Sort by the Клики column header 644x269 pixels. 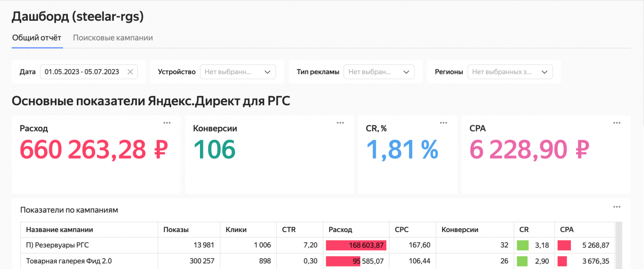point(248,230)
